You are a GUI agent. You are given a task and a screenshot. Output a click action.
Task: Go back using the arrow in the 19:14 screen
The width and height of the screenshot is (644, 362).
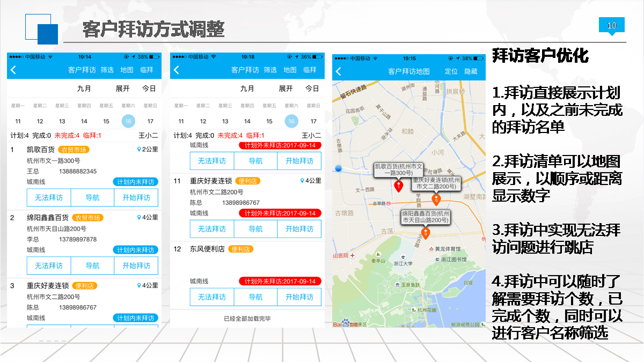point(13,70)
